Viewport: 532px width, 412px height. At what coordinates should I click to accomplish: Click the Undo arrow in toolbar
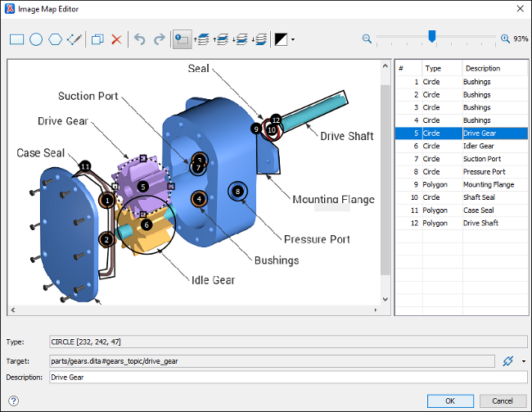pos(140,39)
